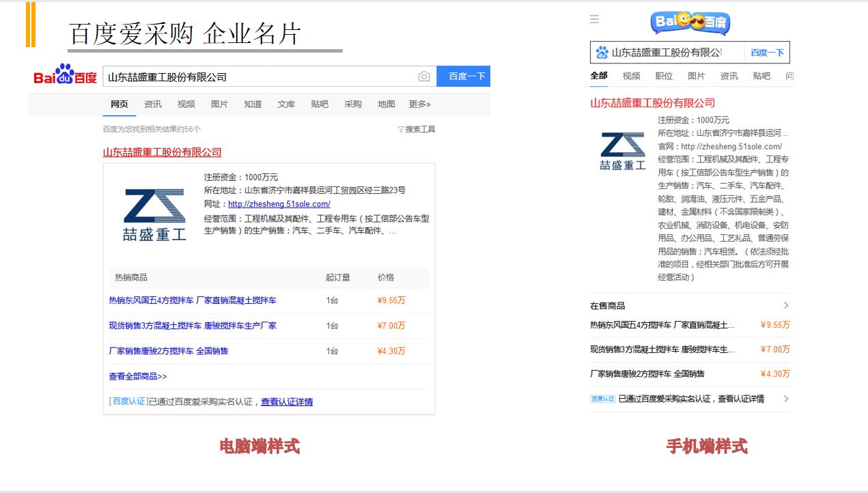Viewport: 868px width, 493px height.
Task: Open the 搜索工具 filter tools
Action: 417,129
